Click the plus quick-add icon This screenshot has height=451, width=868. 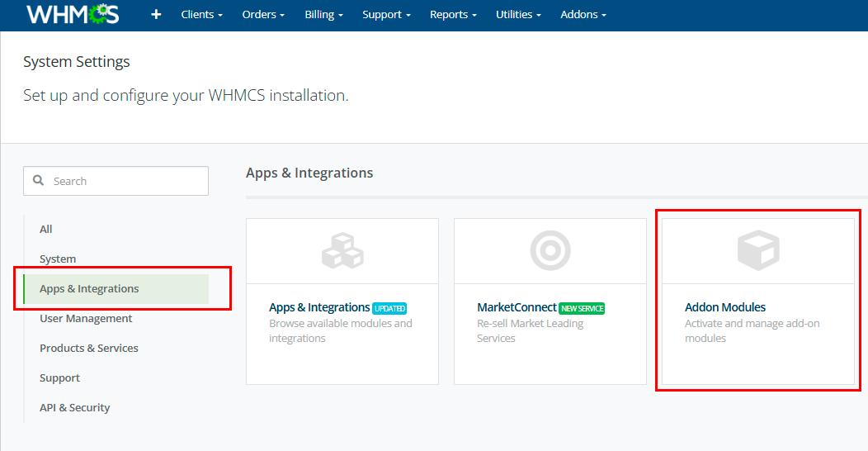pyautogui.click(x=156, y=15)
